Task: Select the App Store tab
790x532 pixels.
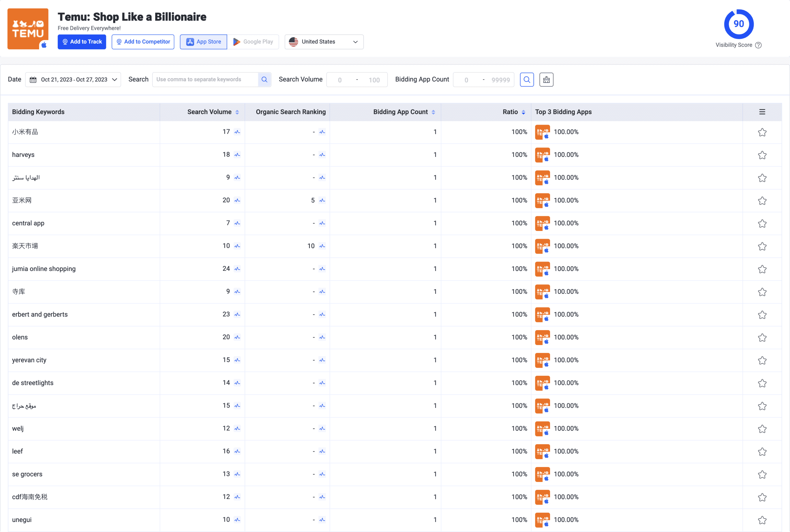Action: point(203,42)
